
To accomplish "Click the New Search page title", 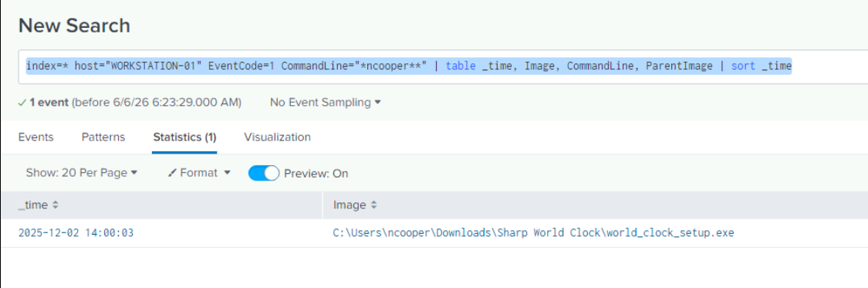I will [74, 25].
